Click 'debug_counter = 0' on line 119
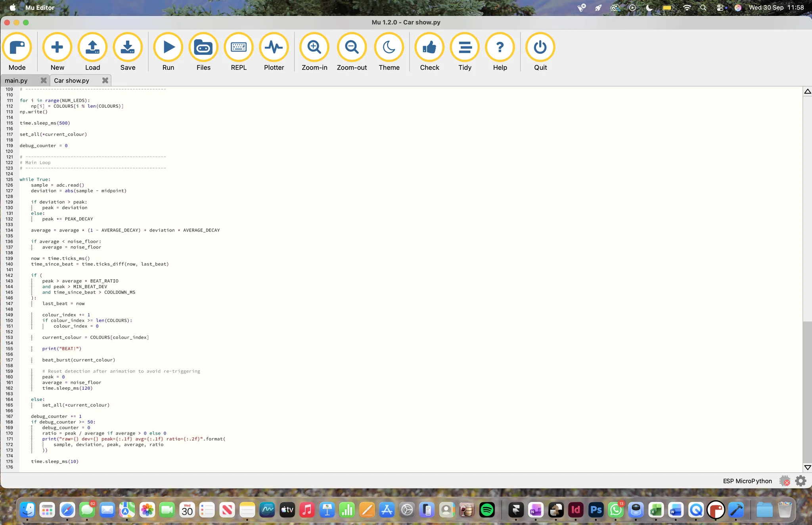 [44, 146]
